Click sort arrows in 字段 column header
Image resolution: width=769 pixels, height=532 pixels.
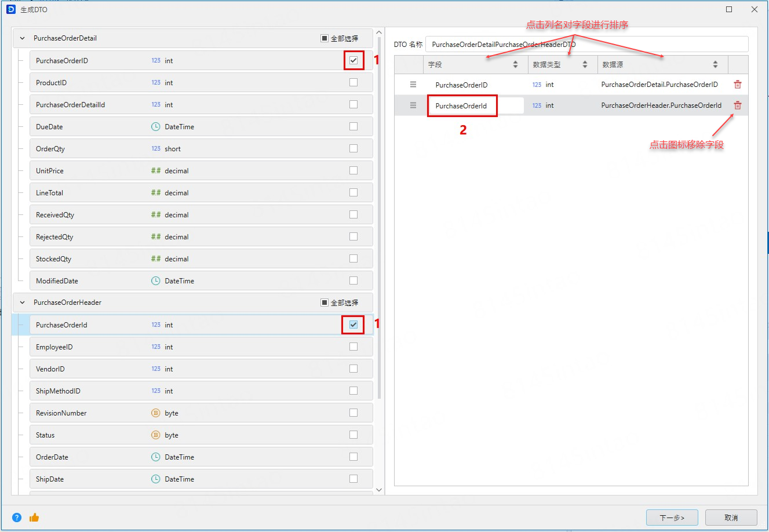[x=515, y=65]
